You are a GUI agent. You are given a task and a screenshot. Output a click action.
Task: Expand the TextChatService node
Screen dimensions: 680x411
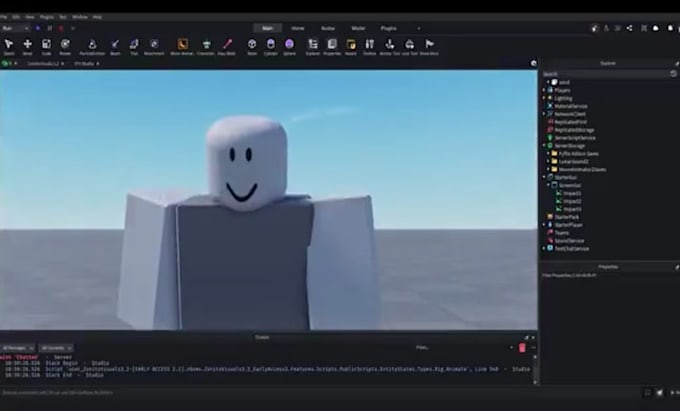544,248
